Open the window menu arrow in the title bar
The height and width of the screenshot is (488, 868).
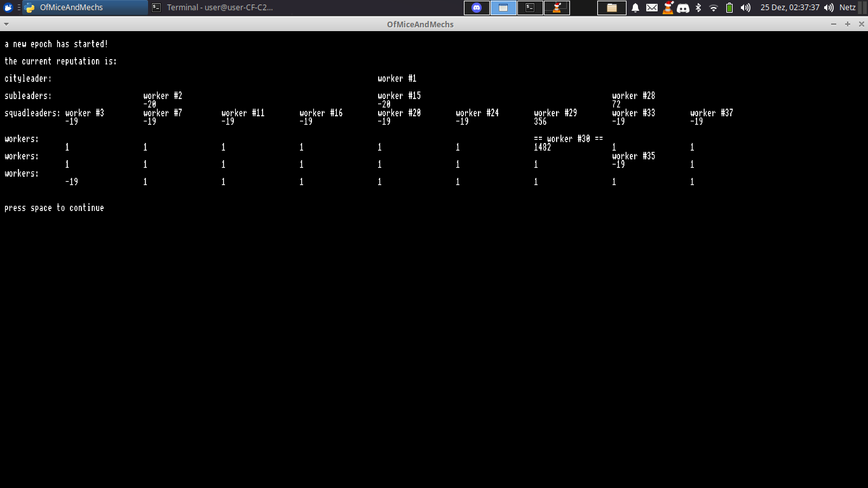click(x=6, y=24)
